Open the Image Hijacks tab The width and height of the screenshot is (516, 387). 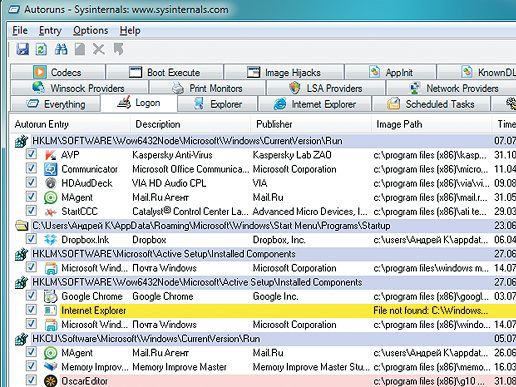point(284,72)
